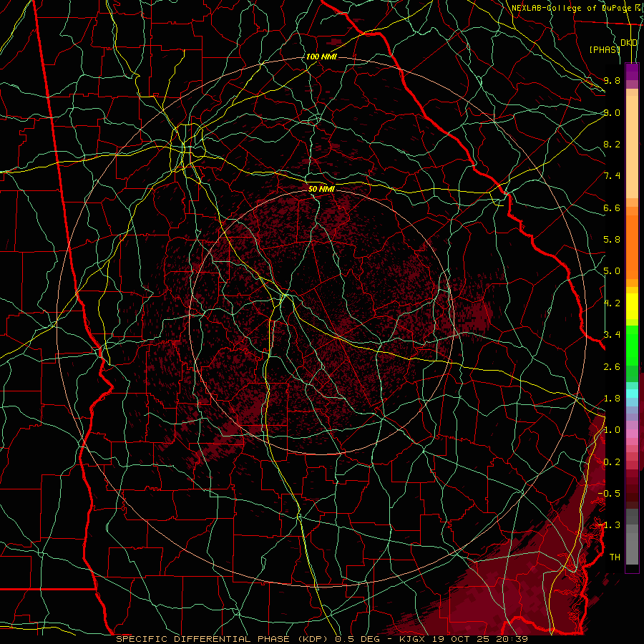Click the Specific Differential Phase caption at the bottom

[x=321, y=639]
